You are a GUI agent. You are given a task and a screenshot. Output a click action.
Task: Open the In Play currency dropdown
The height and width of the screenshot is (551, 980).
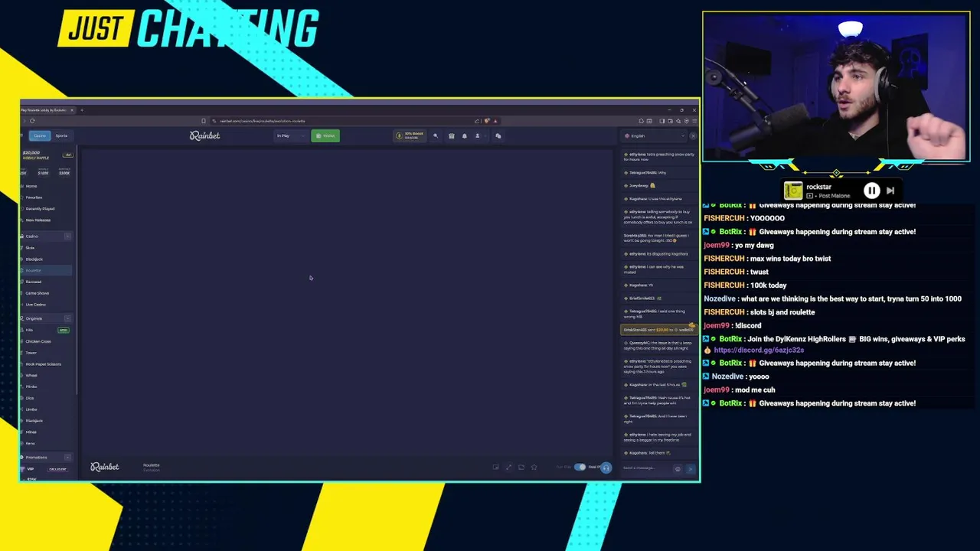(x=289, y=135)
